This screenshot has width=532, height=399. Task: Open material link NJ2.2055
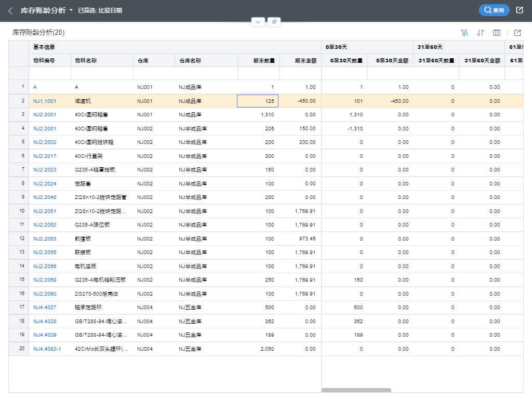point(45,252)
